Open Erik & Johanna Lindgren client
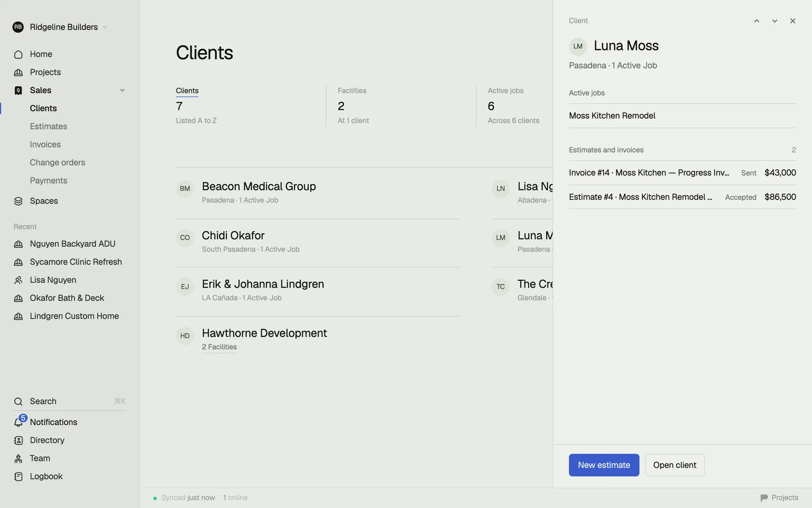 [x=263, y=284]
